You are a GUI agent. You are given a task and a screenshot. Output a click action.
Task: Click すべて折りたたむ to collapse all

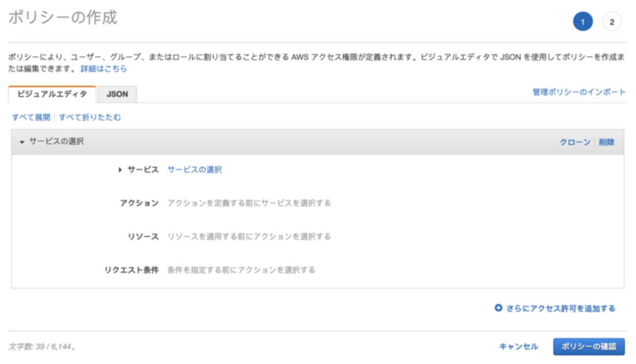pyautogui.click(x=90, y=117)
